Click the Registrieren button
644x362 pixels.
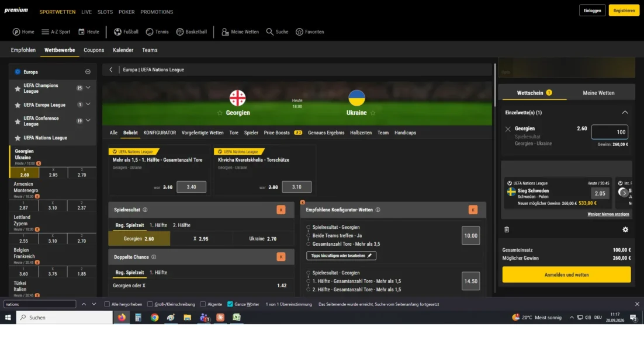click(x=624, y=11)
